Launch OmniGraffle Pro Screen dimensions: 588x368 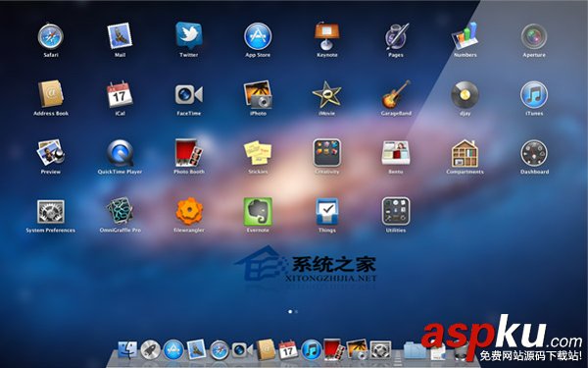[120, 211]
